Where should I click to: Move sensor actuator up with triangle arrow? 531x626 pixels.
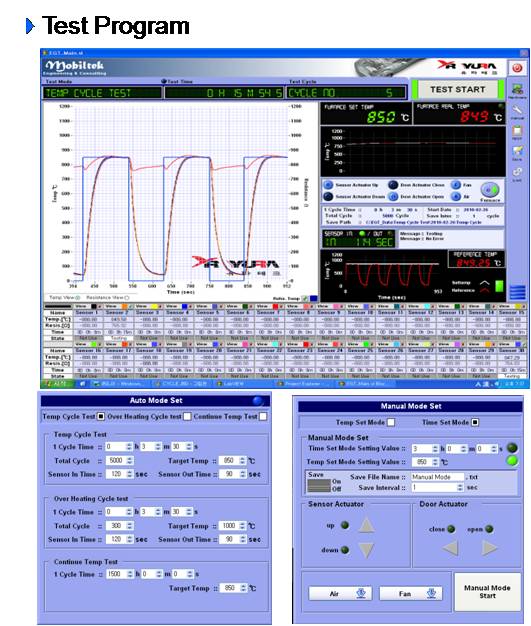pyautogui.click(x=366, y=525)
